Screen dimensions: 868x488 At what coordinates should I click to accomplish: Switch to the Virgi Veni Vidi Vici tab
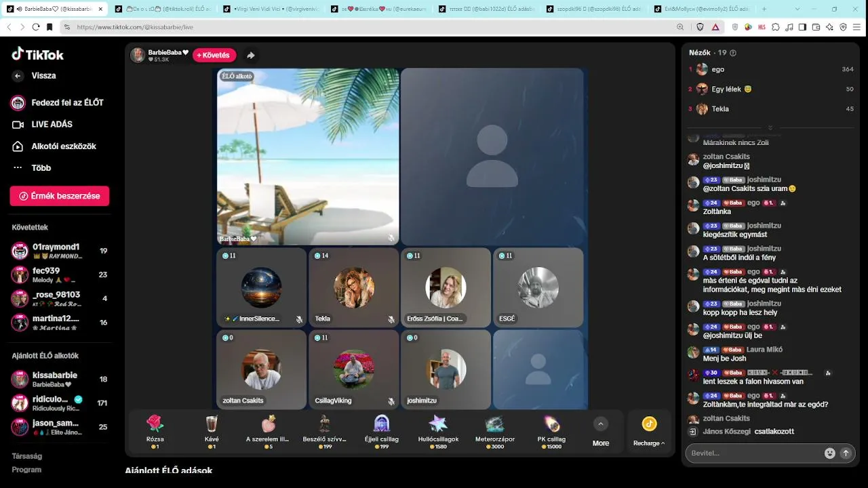[270, 9]
